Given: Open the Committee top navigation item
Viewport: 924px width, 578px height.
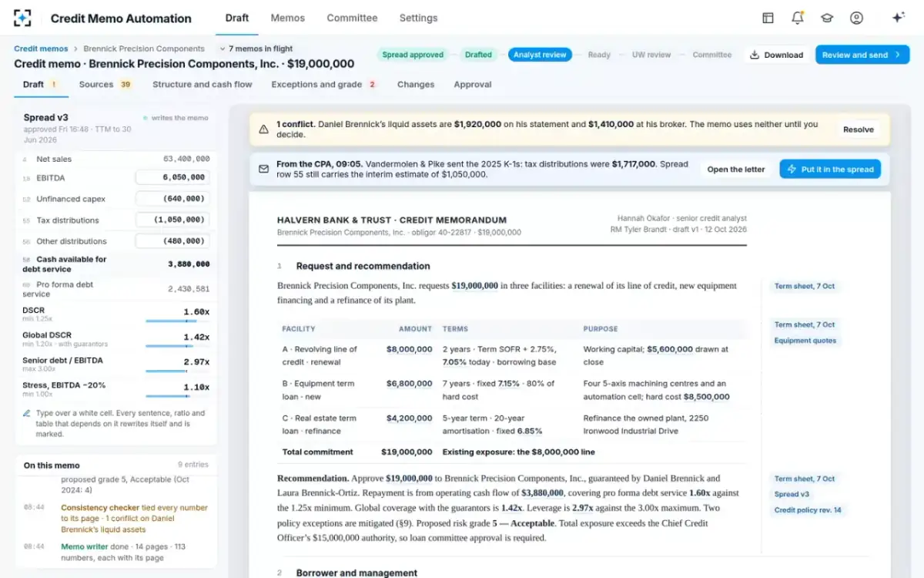Looking at the screenshot, I should tap(352, 18).
